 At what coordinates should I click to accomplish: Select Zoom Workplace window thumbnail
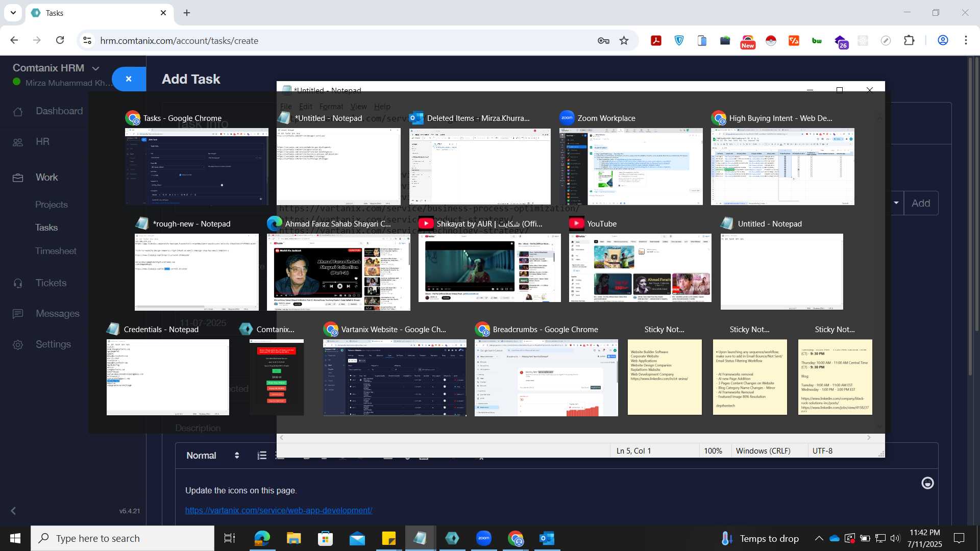(631, 166)
